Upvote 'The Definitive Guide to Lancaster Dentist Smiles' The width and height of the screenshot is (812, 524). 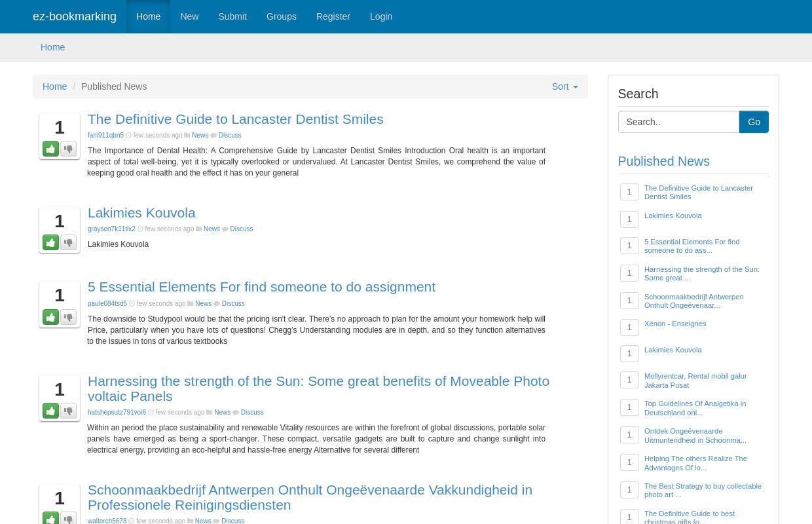click(50, 149)
